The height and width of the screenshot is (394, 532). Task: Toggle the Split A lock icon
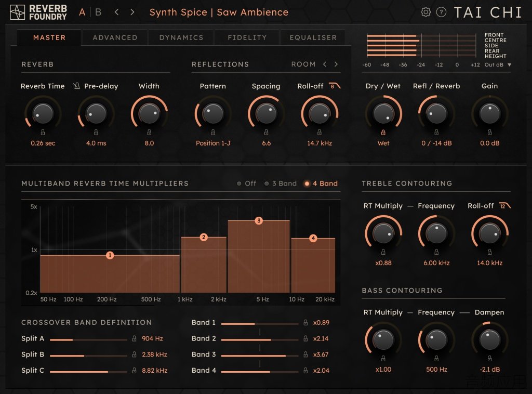point(135,338)
